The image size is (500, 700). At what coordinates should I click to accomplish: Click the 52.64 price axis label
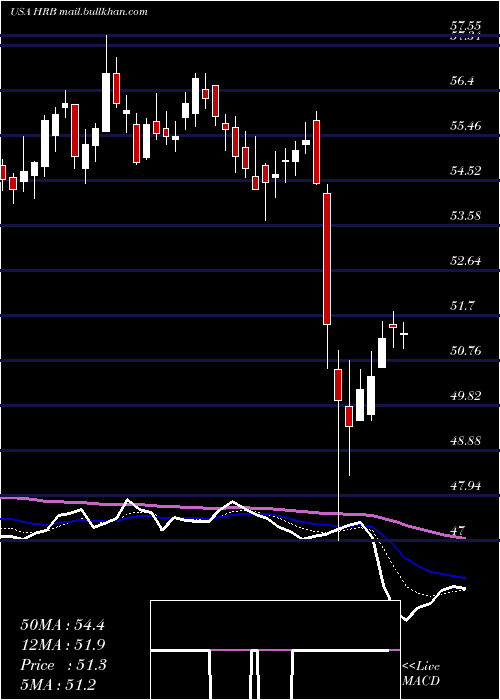[x=465, y=261]
